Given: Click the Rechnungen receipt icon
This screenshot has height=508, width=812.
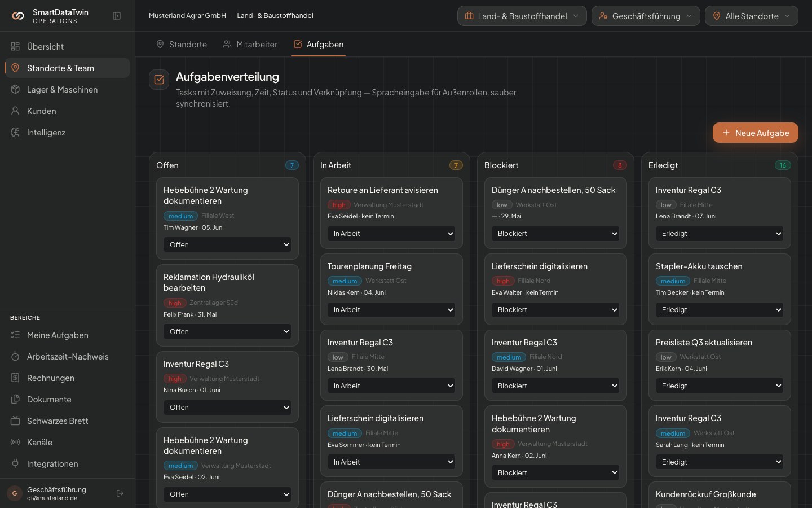Looking at the screenshot, I should (15, 378).
